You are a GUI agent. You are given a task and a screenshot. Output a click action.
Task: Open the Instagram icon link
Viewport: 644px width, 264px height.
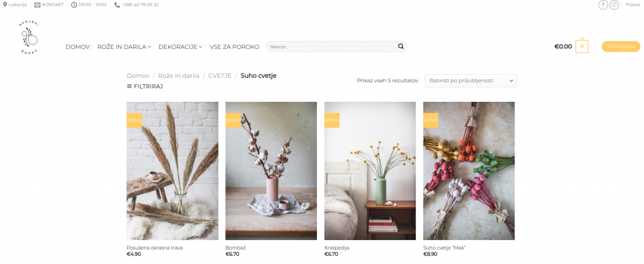click(614, 5)
